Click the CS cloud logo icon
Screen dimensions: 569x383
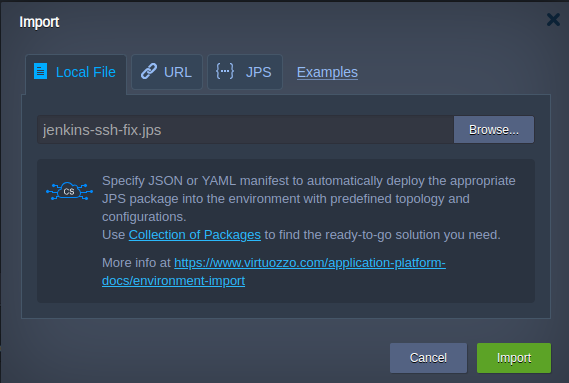pyautogui.click(x=69, y=191)
